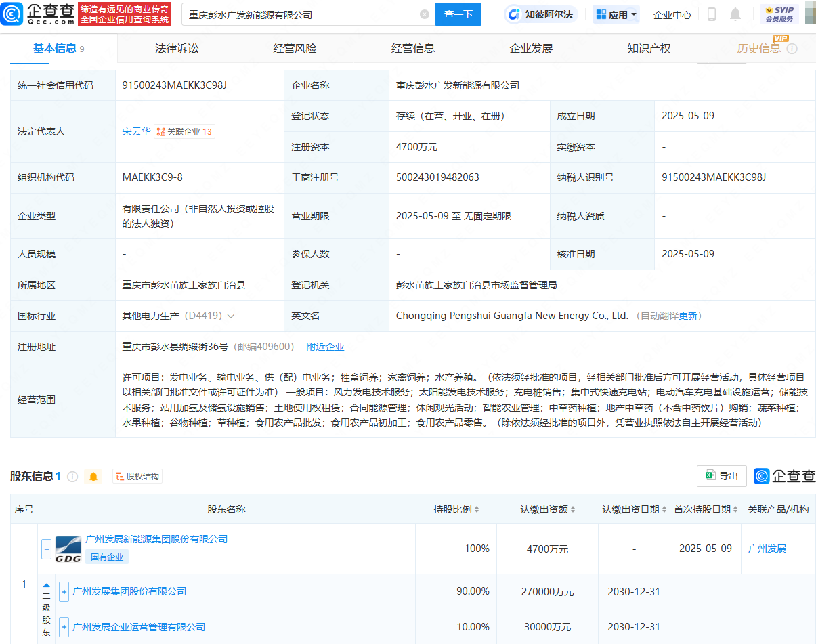Open the 应用 dropdown menu
816x644 pixels.
click(x=616, y=14)
